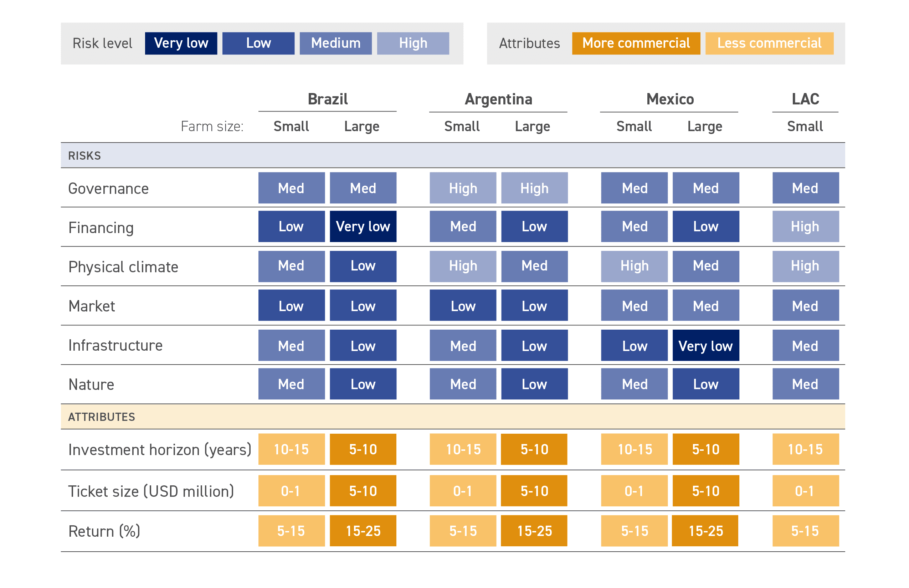Select the Argentina column header

pos(498,99)
